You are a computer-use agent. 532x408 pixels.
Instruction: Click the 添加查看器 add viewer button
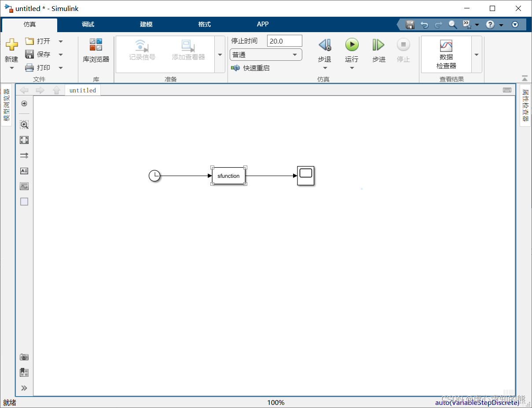188,50
